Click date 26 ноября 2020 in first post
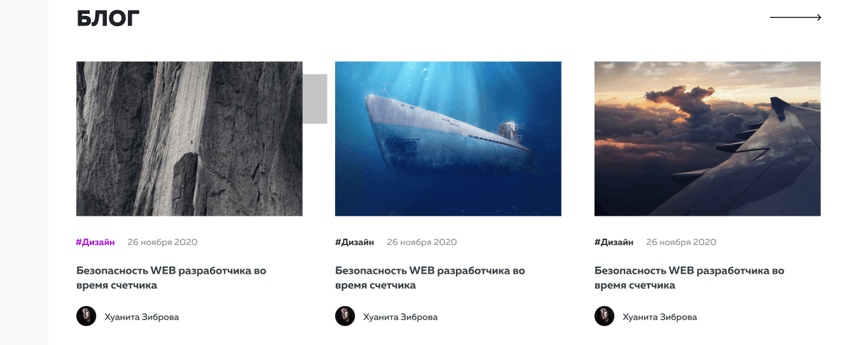 coord(162,242)
